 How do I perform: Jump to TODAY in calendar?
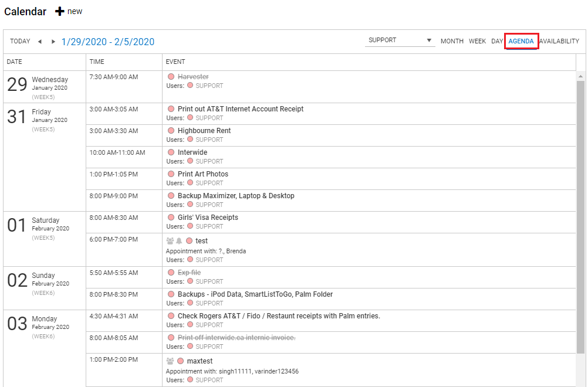(20, 41)
